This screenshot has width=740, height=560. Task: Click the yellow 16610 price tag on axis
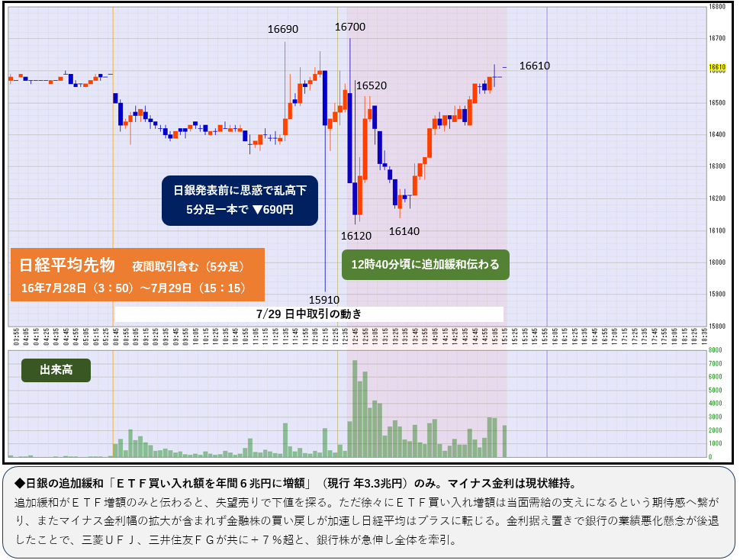pos(716,67)
